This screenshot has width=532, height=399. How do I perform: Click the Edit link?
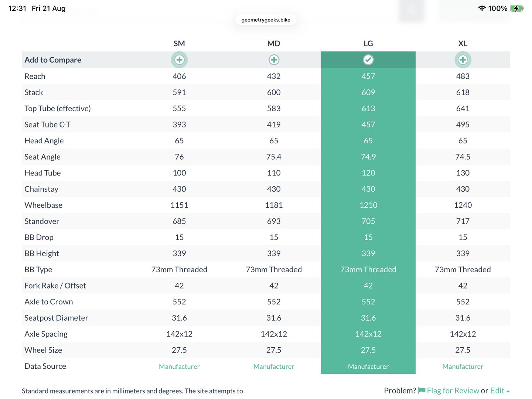coord(497,391)
